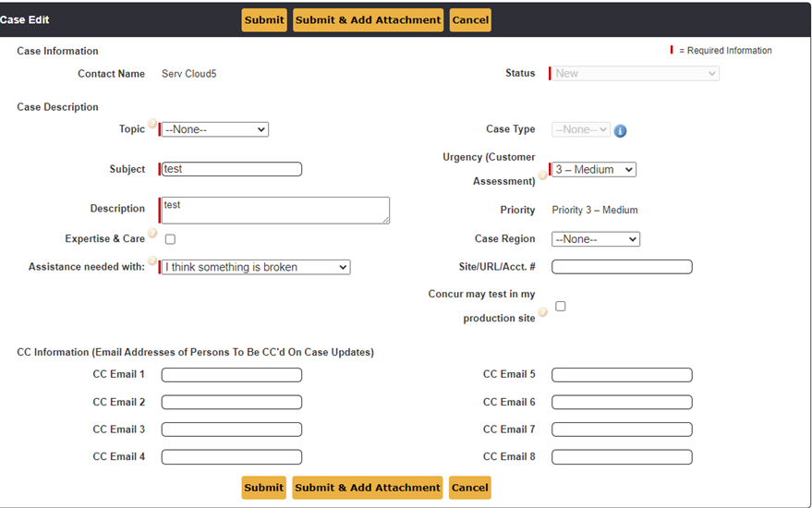This screenshot has width=812, height=508.
Task: Click the Concur may test help icon
Action: pos(542,312)
